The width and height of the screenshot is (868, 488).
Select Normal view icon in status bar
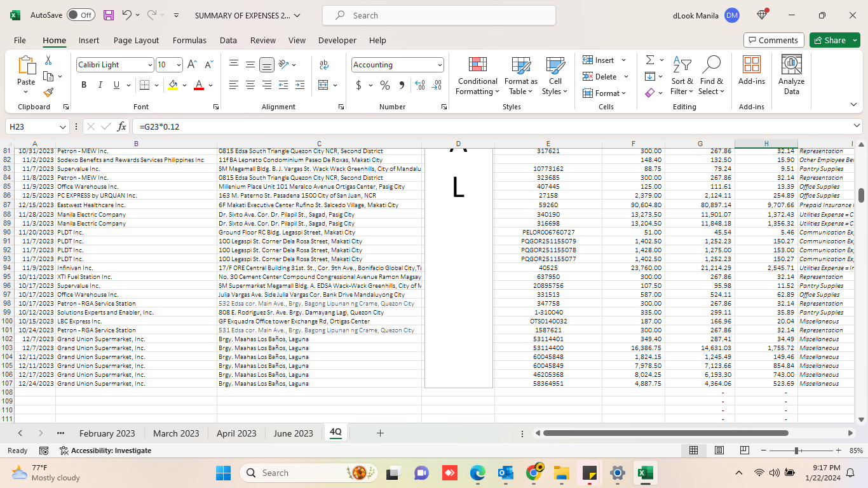click(x=694, y=451)
